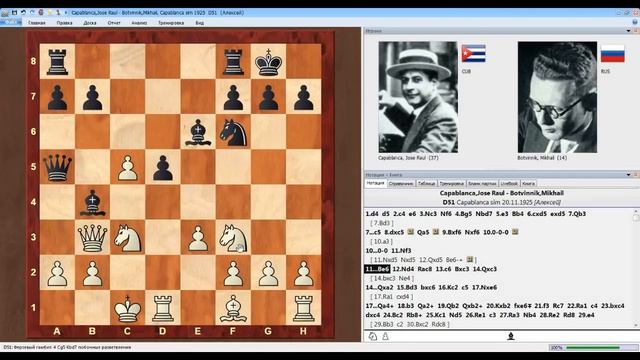Viewport: 640px width, 360px height.
Task: Open the Главная ribbon tab
Action: click(37, 23)
